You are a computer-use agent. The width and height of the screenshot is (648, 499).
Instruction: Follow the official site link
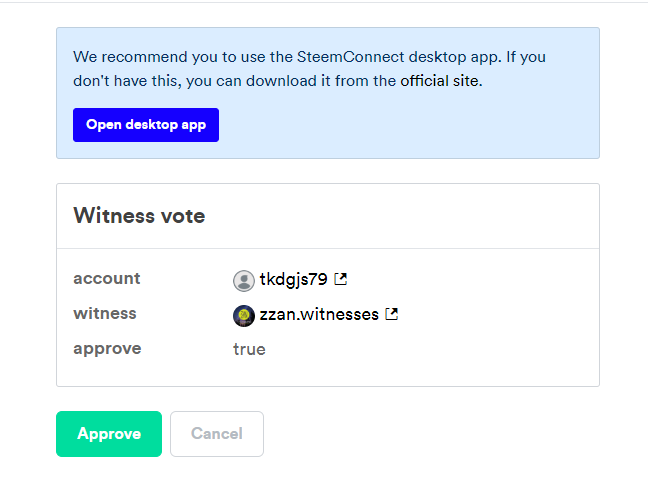440,81
